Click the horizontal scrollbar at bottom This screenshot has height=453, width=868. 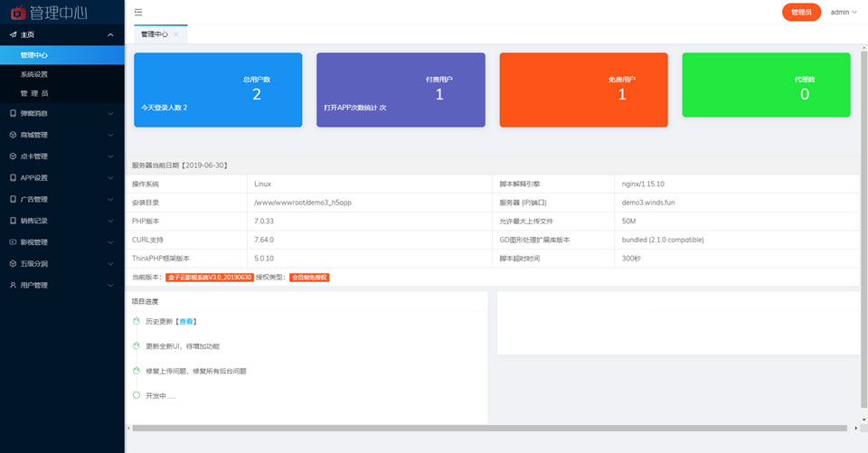click(490, 428)
